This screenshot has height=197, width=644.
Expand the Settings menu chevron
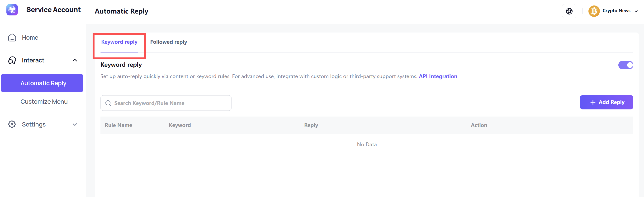(x=75, y=124)
